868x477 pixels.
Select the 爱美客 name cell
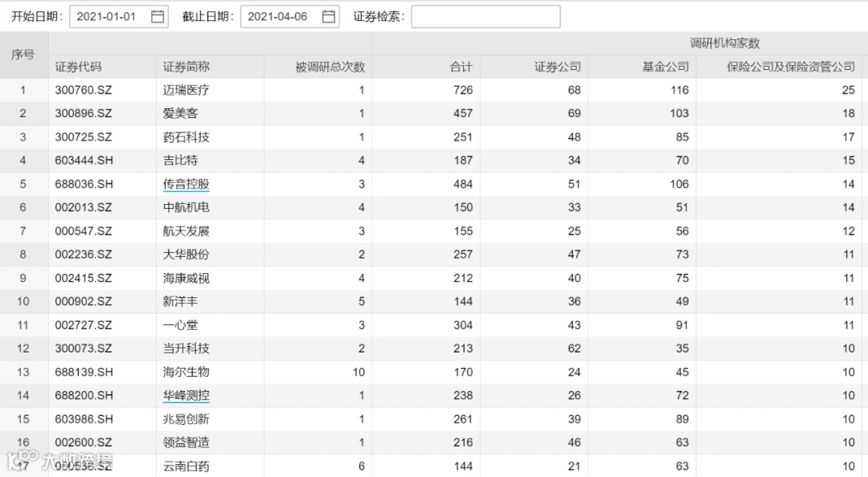[180, 113]
